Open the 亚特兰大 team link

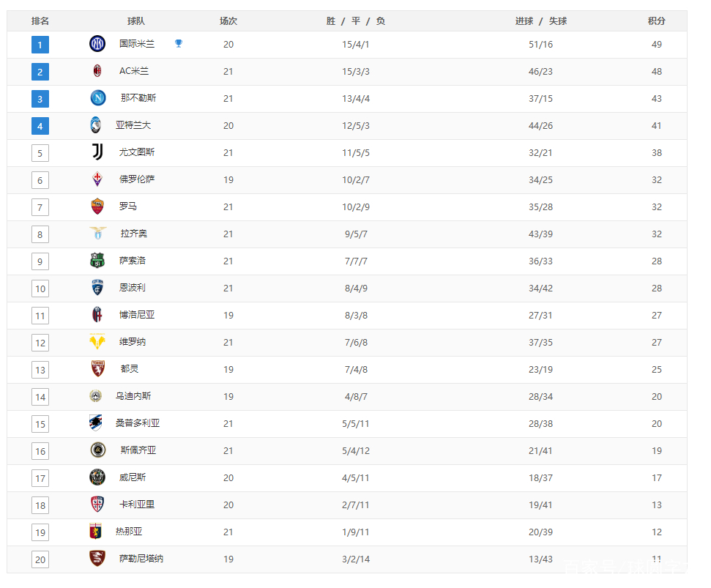[133, 125]
